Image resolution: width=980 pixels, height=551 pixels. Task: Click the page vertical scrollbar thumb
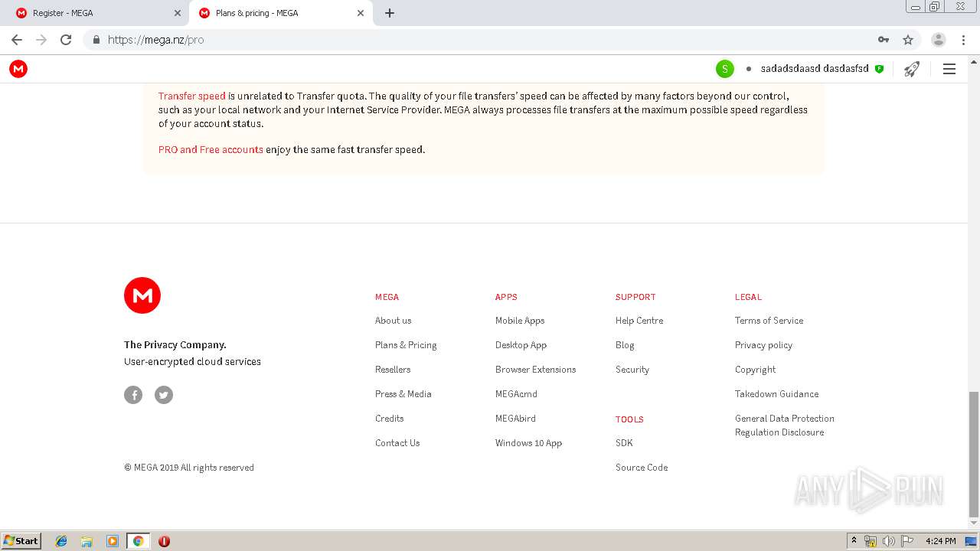point(974,455)
